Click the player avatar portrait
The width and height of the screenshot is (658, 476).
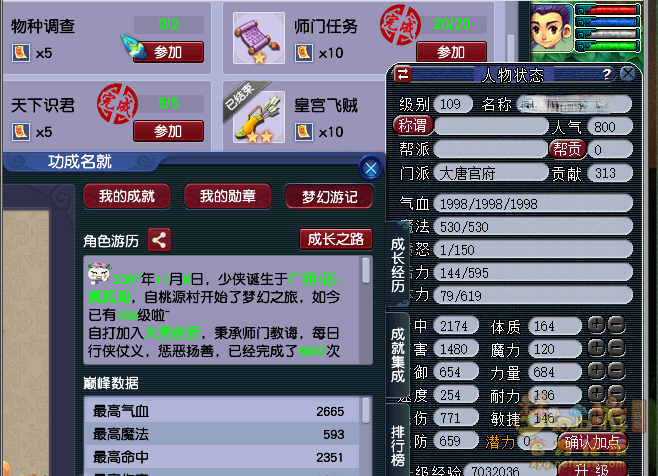pos(551,27)
